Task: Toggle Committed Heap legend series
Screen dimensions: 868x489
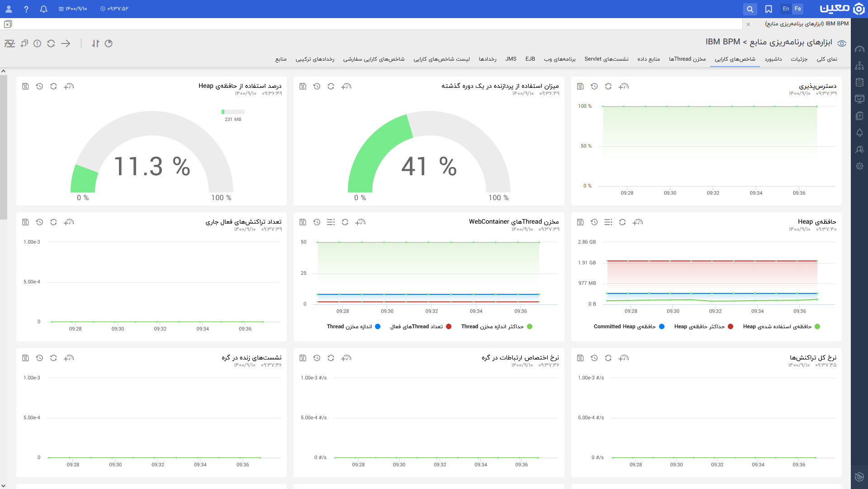Action: click(629, 326)
